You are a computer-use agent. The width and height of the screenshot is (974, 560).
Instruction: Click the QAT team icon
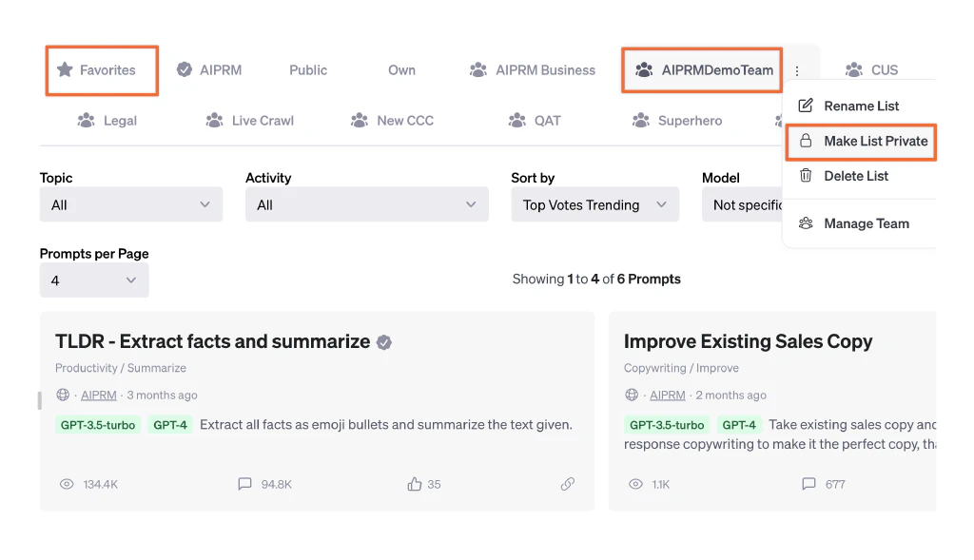coord(516,120)
